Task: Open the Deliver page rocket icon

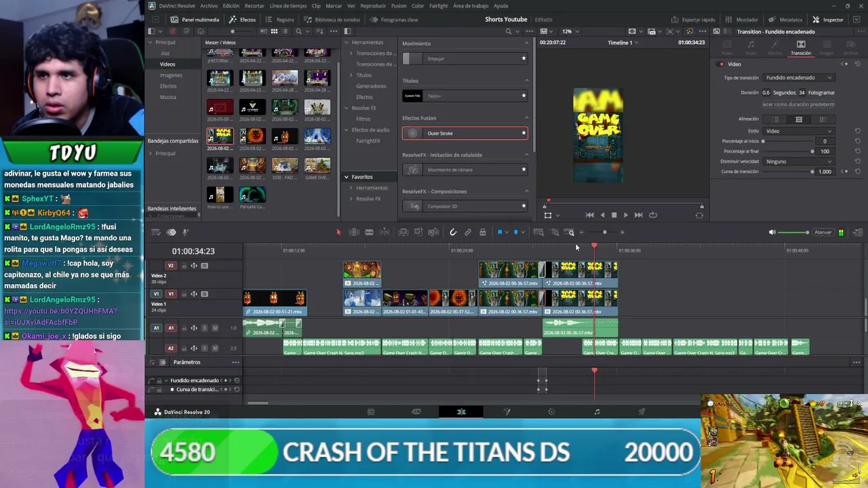Action: (642, 411)
